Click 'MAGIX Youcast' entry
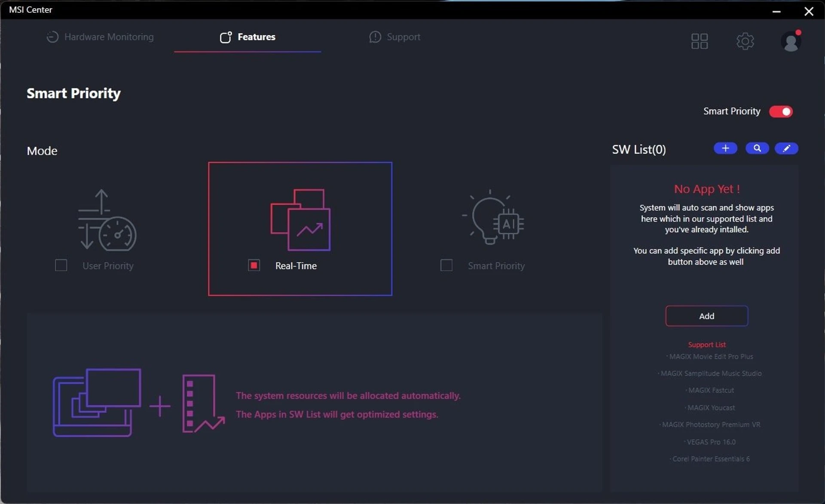 (x=710, y=408)
